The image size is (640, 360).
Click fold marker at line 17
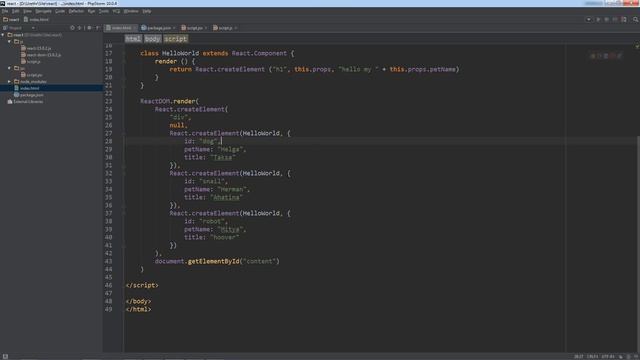coord(124,53)
